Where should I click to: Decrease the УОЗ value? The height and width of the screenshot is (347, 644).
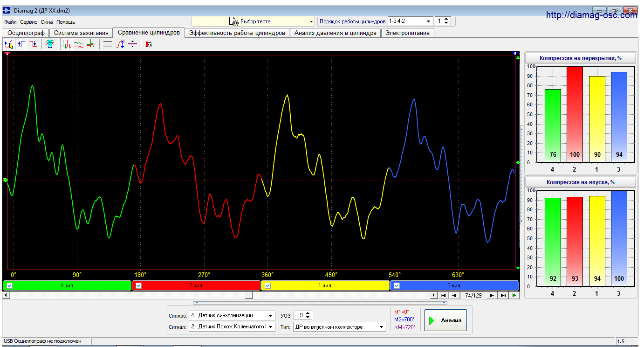click(x=308, y=318)
